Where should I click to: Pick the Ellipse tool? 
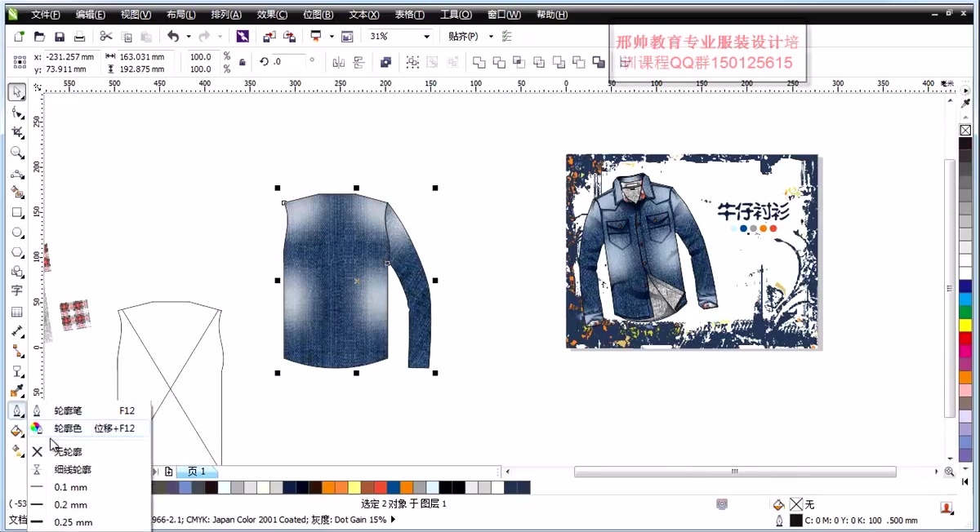(x=16, y=233)
